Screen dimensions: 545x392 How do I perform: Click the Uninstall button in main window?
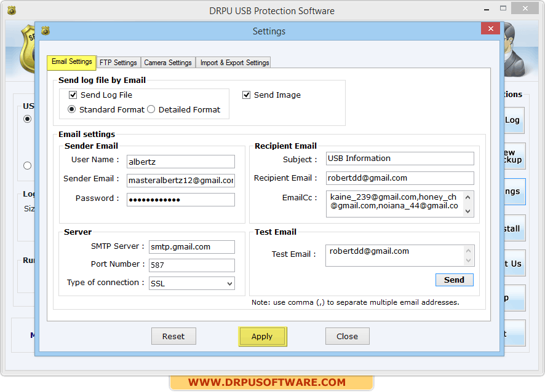(x=514, y=228)
